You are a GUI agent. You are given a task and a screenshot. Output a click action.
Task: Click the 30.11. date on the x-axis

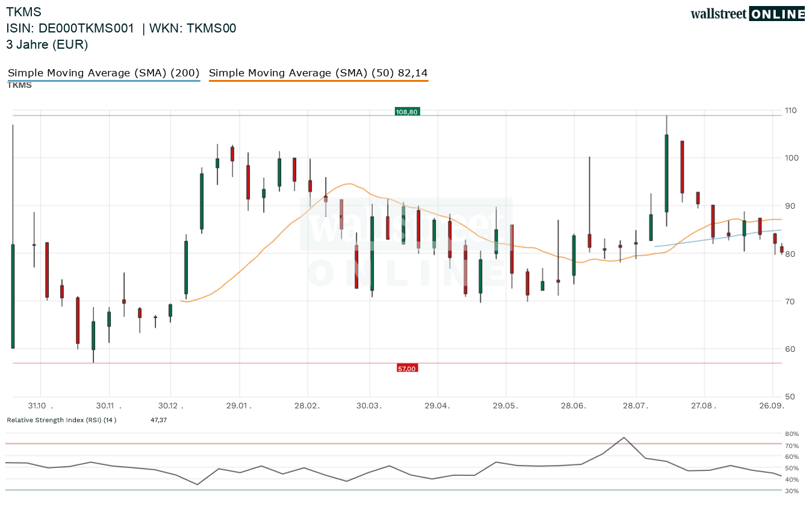[x=109, y=406]
